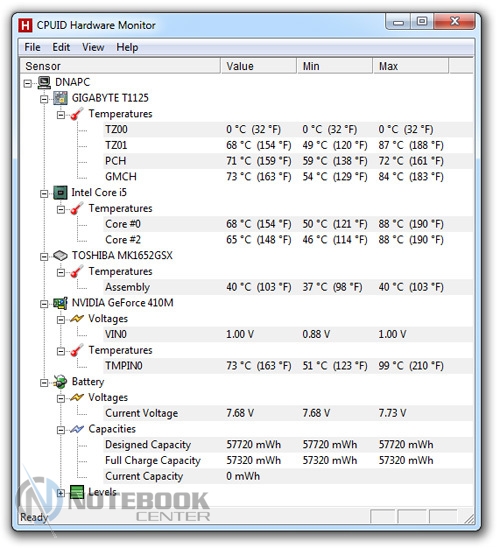This screenshot has width=500, height=548.
Task: Expand the Levels node under Battery
Action: click(61, 493)
